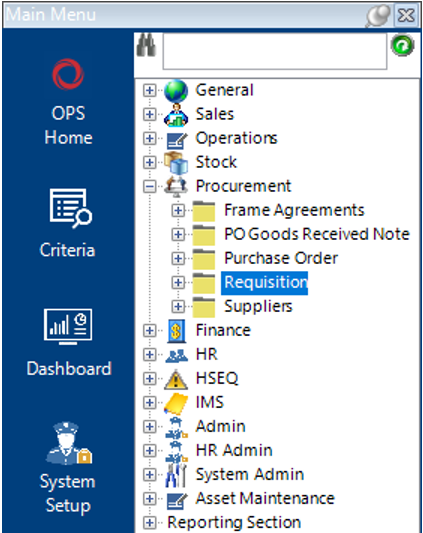Expand the General tree node
The width and height of the screenshot is (423, 533).
(x=149, y=90)
